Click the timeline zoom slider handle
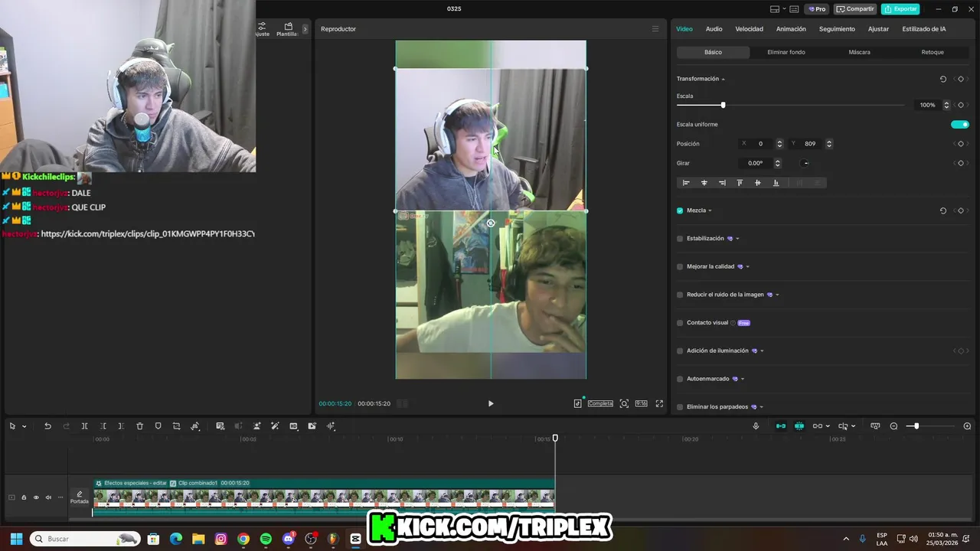This screenshot has height=551, width=980. coord(916,426)
